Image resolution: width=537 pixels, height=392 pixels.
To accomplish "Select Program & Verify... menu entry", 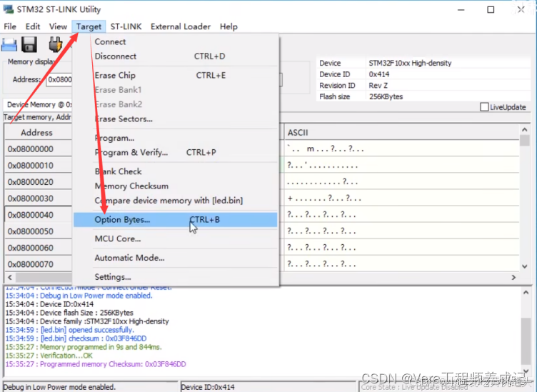I will coord(176,152).
